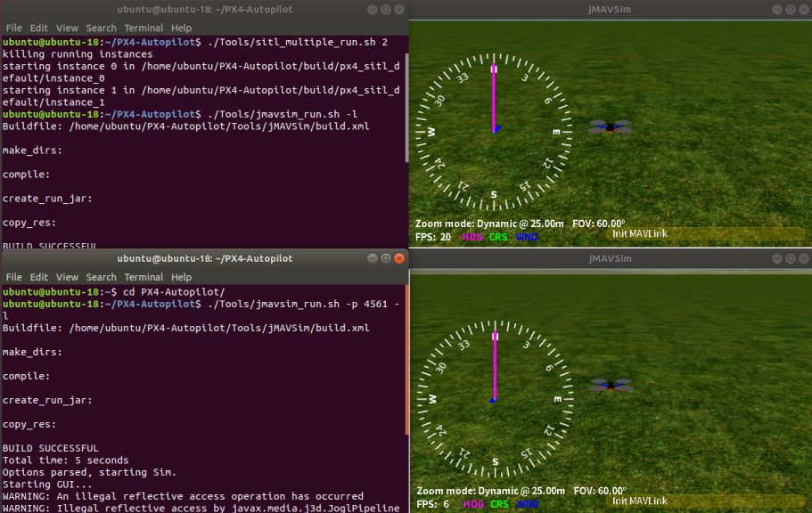Click compass E marker in bottom jMAVSim
The height and width of the screenshot is (513, 812).
click(558, 399)
